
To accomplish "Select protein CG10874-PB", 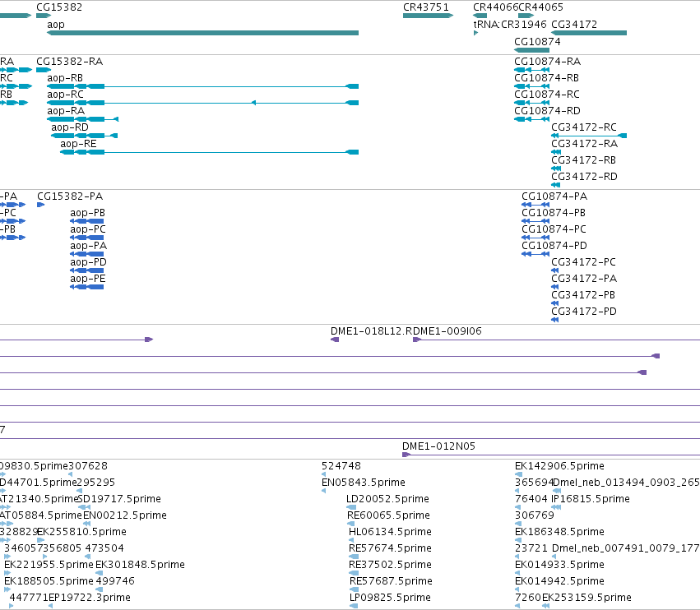I will coord(535,221).
